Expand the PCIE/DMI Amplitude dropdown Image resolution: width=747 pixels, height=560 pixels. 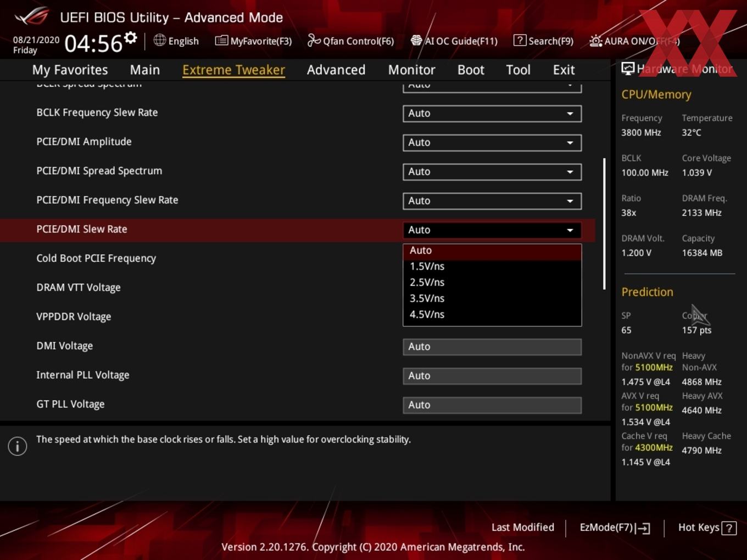492,143
